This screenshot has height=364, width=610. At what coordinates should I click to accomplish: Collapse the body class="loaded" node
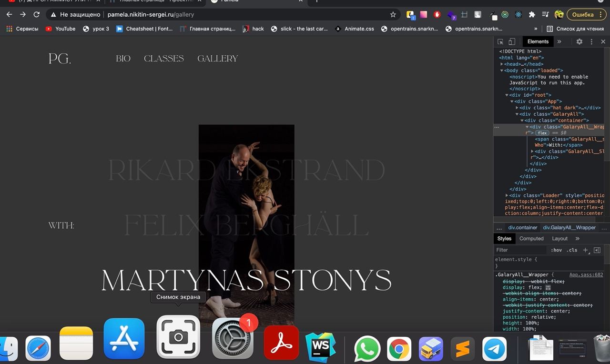(x=502, y=71)
